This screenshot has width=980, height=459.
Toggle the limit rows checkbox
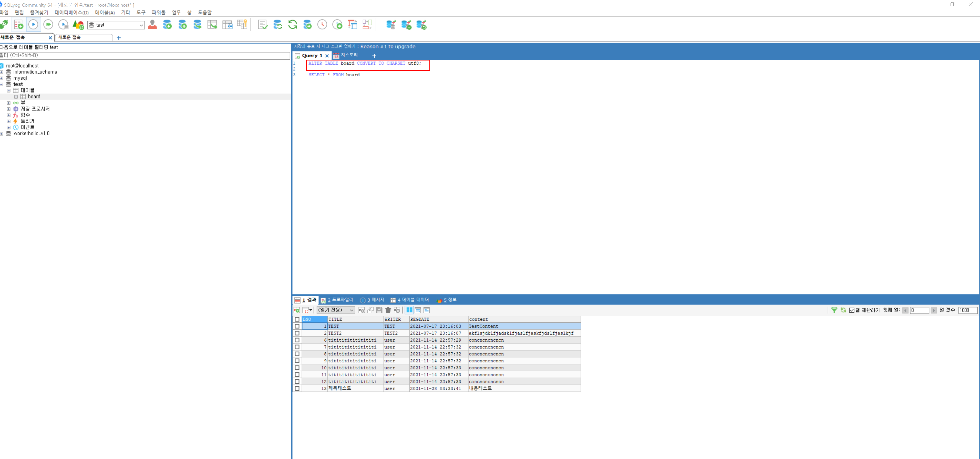point(852,310)
